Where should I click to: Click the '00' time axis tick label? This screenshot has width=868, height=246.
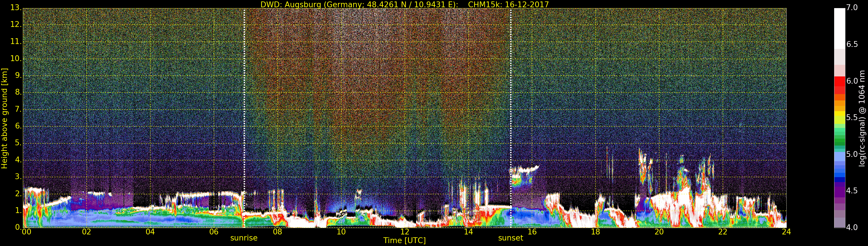click(x=26, y=232)
